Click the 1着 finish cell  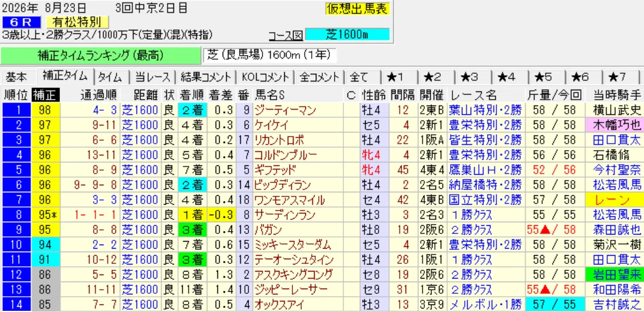[192, 215]
